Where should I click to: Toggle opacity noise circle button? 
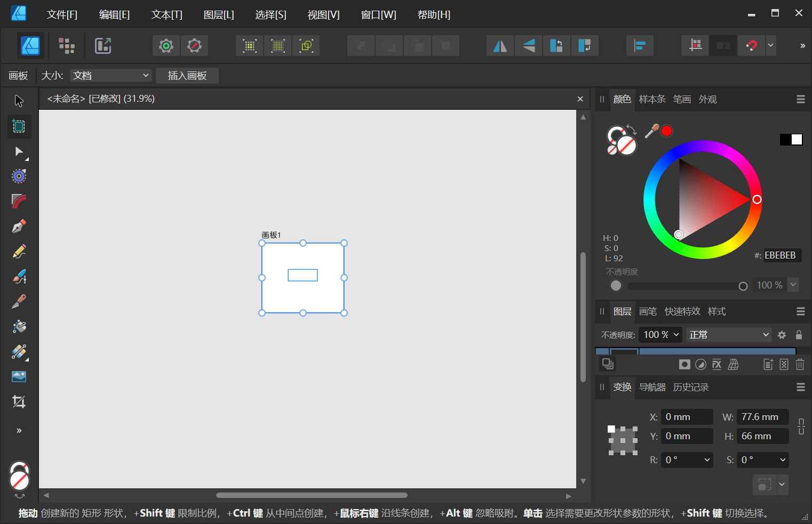616,286
